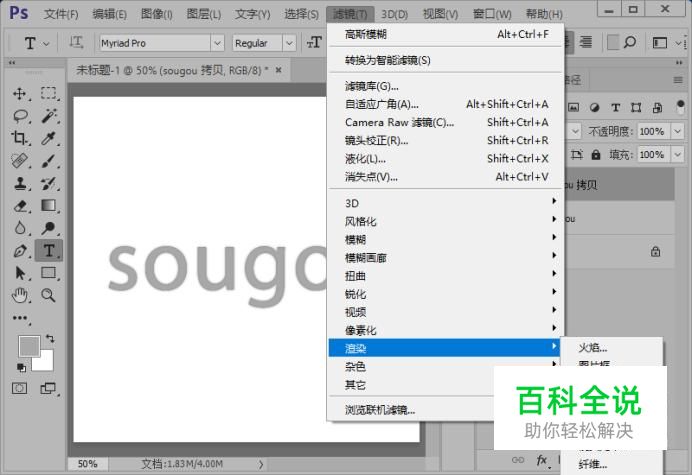The image size is (692, 475).
Task: Select the Move tool
Action: [x=19, y=94]
